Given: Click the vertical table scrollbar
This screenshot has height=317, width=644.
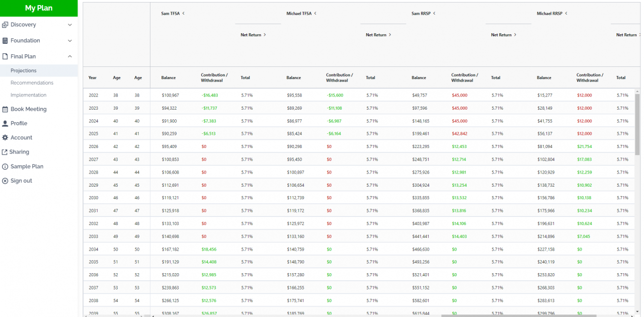Looking at the screenshot, I should coord(637,126).
